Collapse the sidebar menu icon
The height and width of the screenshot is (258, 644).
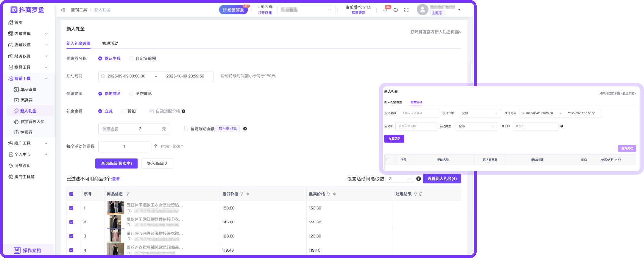coord(63,10)
